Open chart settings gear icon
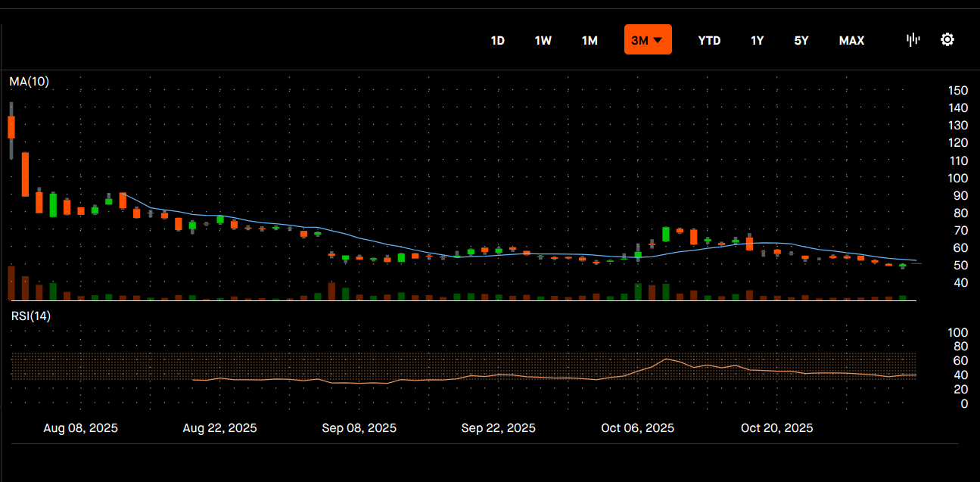The width and height of the screenshot is (980, 482). point(947,40)
